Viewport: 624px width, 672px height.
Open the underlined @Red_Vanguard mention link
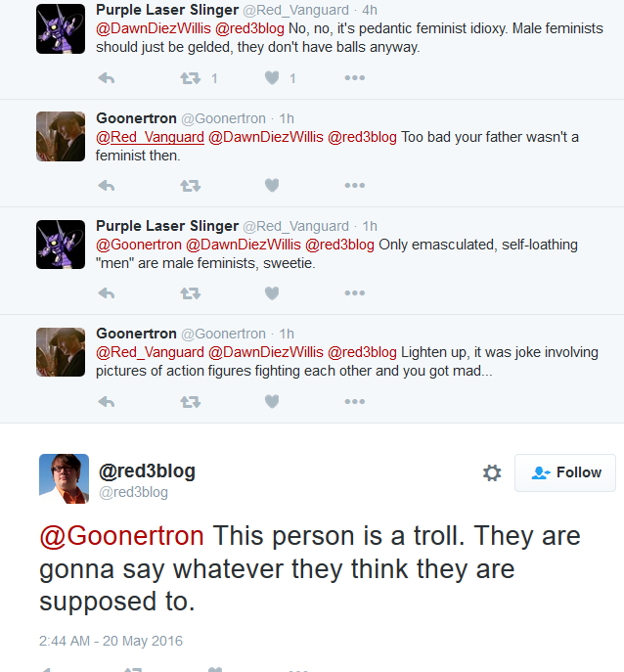pyautogui.click(x=150, y=137)
